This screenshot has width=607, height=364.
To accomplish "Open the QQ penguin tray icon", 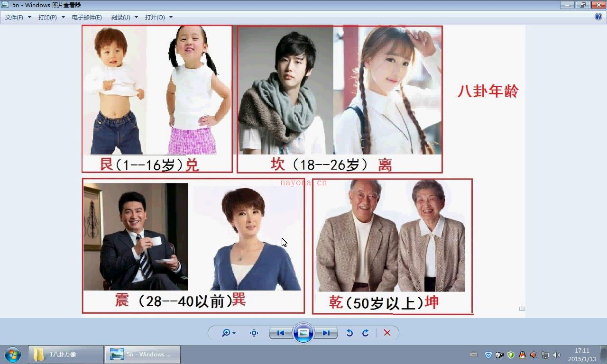I will click(522, 355).
